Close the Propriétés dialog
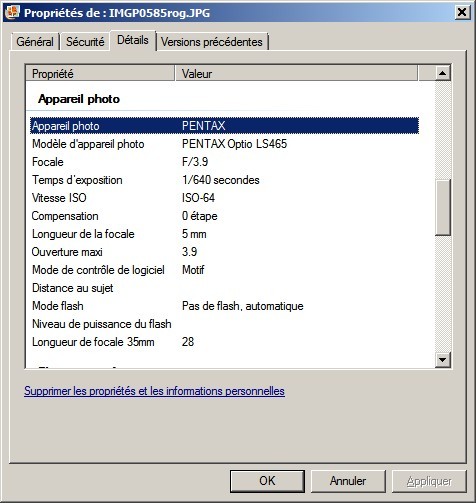This screenshot has height=503, width=476. 462,13
